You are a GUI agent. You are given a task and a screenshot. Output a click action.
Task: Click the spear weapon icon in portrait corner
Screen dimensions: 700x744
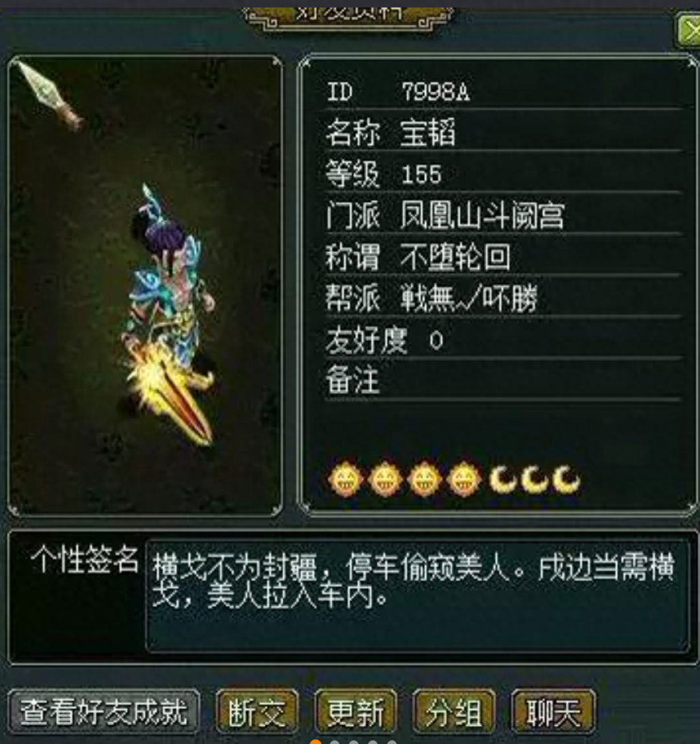(x=50, y=95)
